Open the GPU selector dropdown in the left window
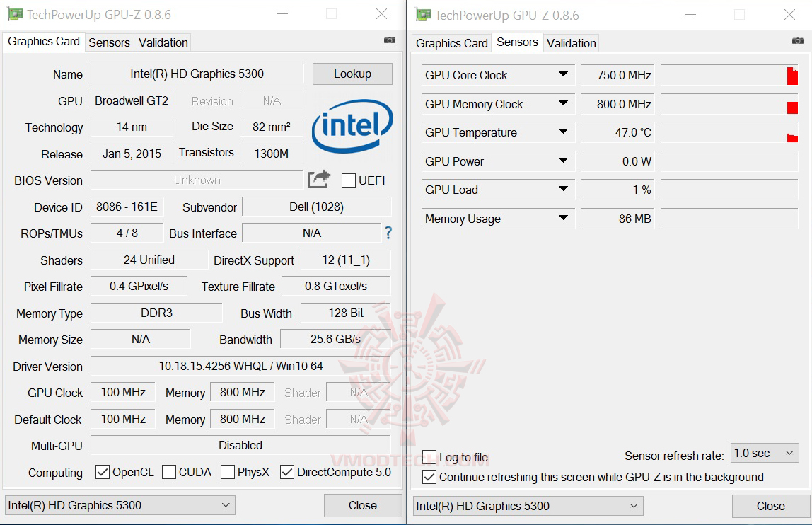 (x=120, y=505)
